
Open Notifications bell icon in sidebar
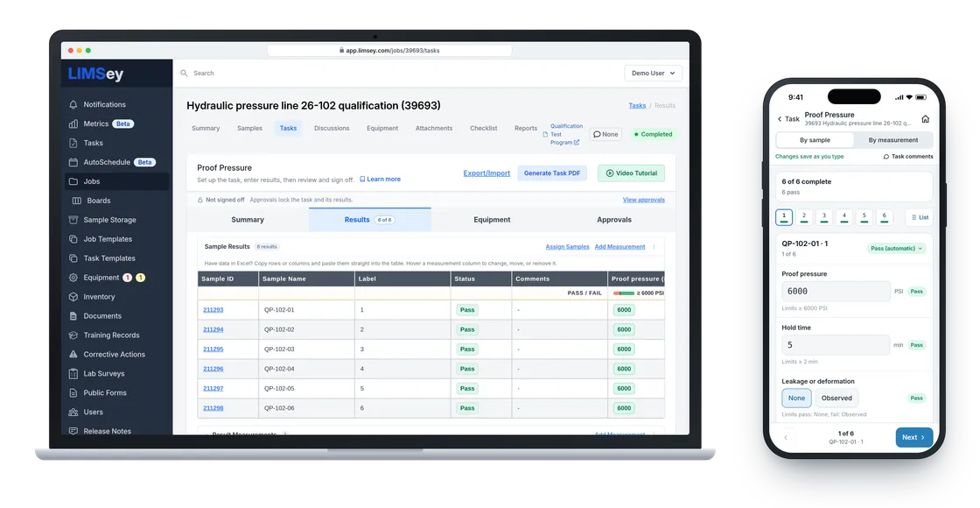point(73,104)
